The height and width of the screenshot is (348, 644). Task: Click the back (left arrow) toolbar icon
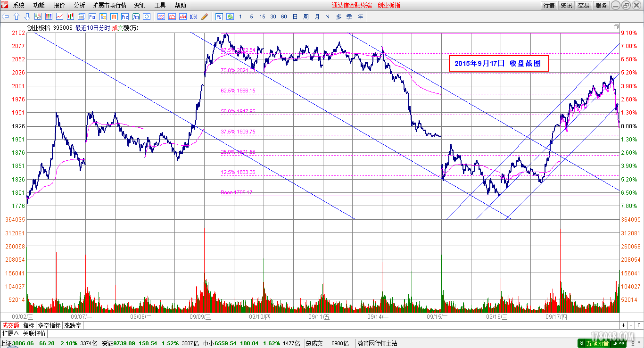tap(5, 17)
